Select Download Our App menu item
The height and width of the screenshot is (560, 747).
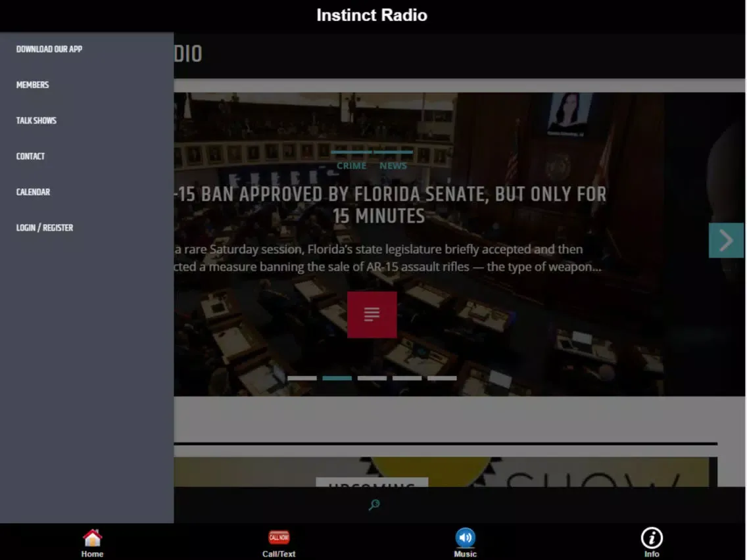click(x=49, y=49)
